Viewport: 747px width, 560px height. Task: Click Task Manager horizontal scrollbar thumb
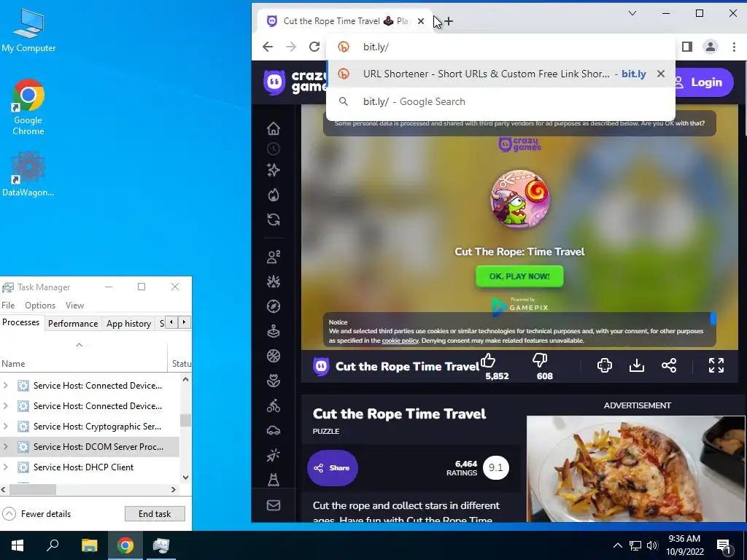[x=33, y=489]
